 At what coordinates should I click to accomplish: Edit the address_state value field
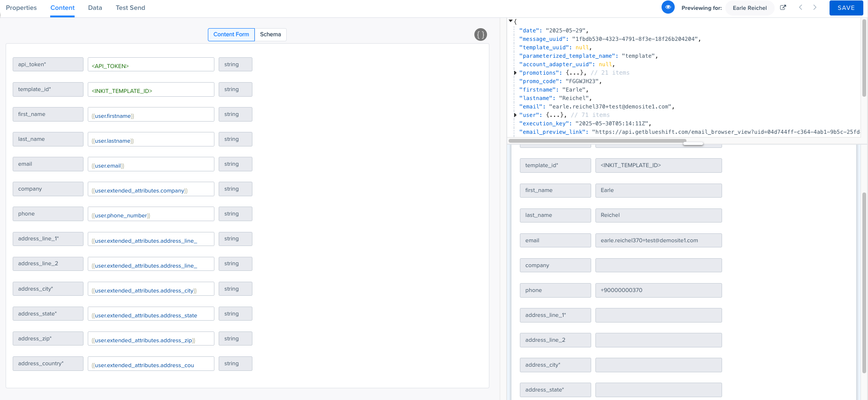pos(151,314)
